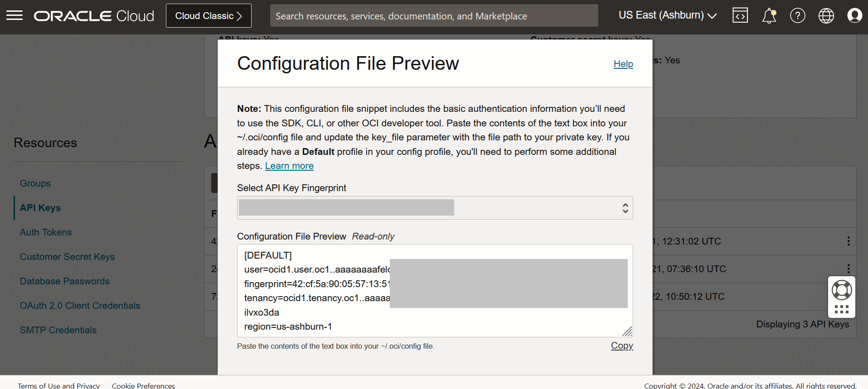Open the user profile avatar icon
Viewport: 868px width, 389px height.
(x=855, y=16)
